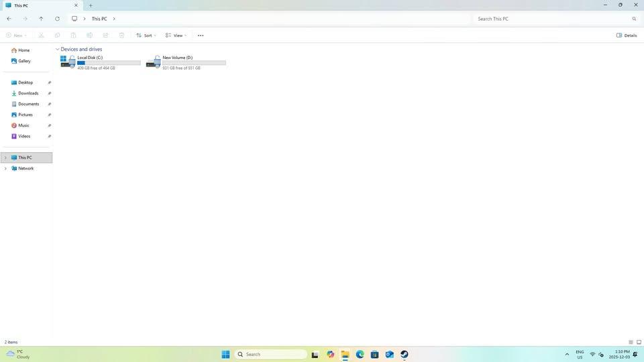This screenshot has width=644, height=362.
Task: Open the Sort dropdown menu
Action: tap(146, 36)
